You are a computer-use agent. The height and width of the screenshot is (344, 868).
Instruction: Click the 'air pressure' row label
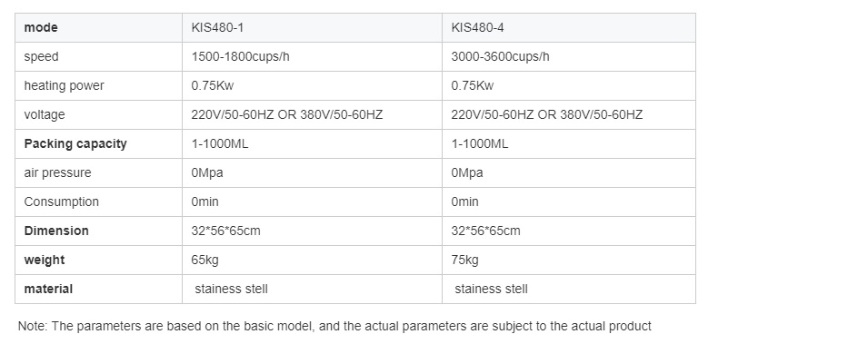[x=57, y=172]
